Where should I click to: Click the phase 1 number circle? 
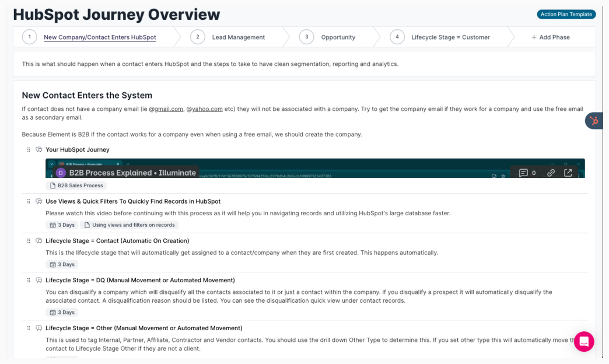pos(30,37)
